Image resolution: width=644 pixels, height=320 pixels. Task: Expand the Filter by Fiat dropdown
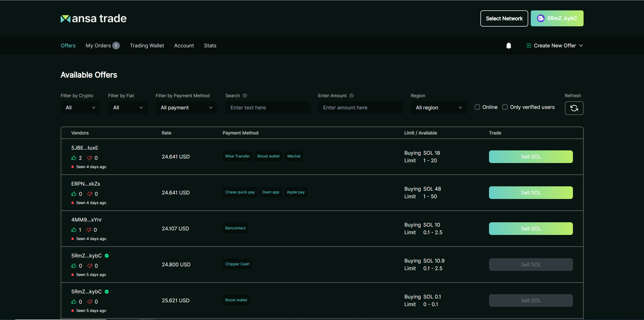point(128,108)
